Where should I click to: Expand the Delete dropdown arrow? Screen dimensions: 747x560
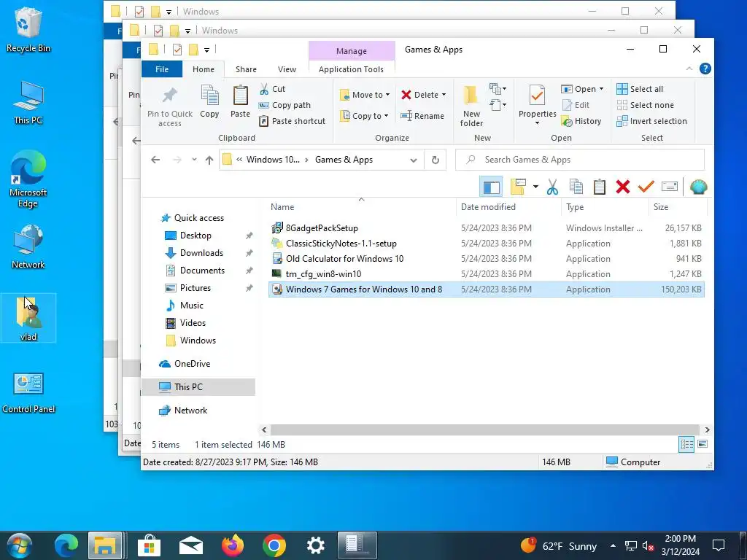click(444, 95)
